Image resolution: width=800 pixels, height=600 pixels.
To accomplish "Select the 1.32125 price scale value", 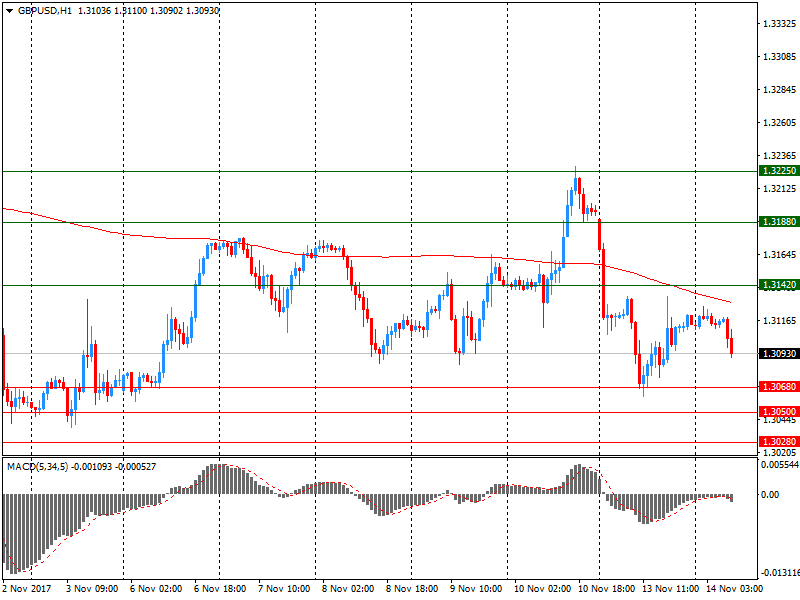I will pos(780,189).
